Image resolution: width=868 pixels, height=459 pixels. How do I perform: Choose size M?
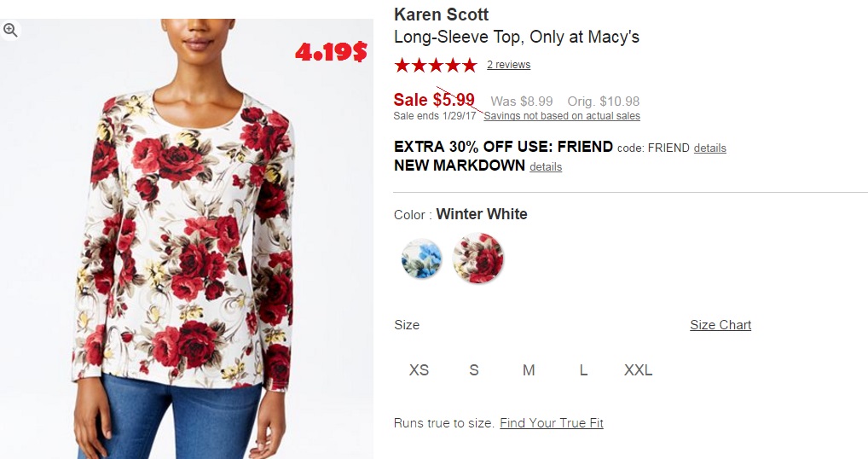(x=529, y=370)
